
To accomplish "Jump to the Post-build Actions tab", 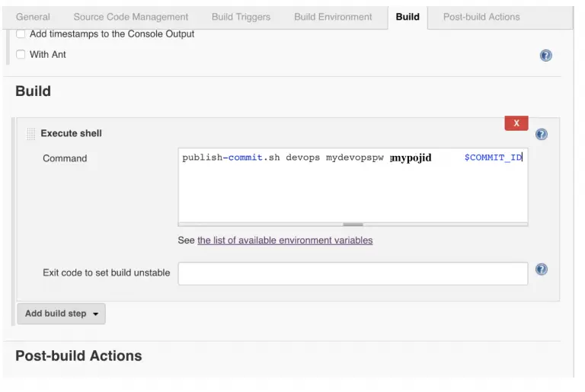I will pyautogui.click(x=481, y=17).
